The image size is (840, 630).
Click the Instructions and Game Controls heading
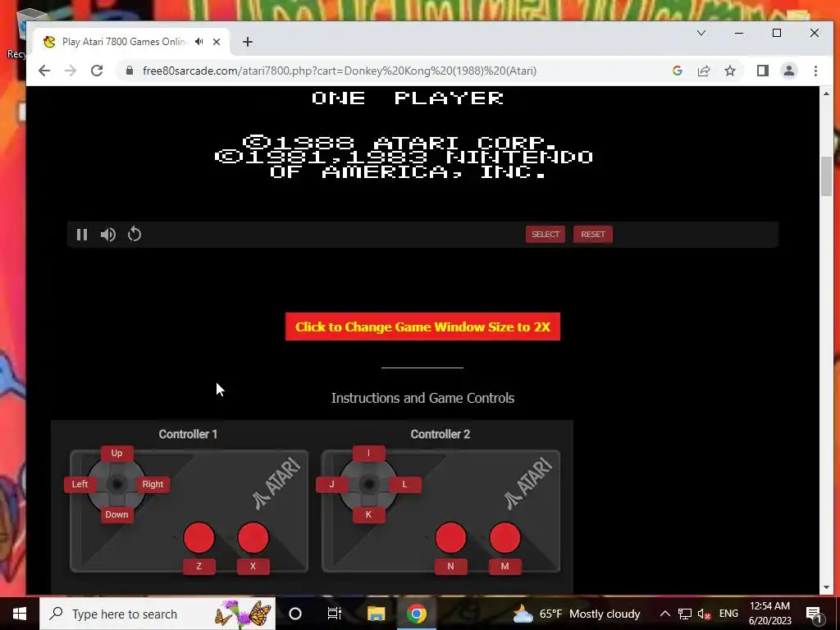(x=422, y=398)
